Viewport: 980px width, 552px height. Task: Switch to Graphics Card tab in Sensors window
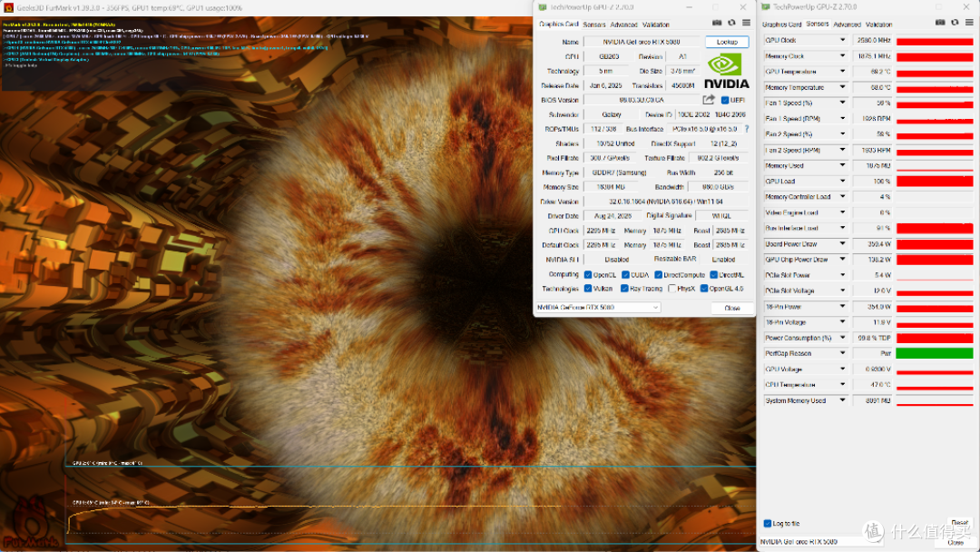[782, 25]
